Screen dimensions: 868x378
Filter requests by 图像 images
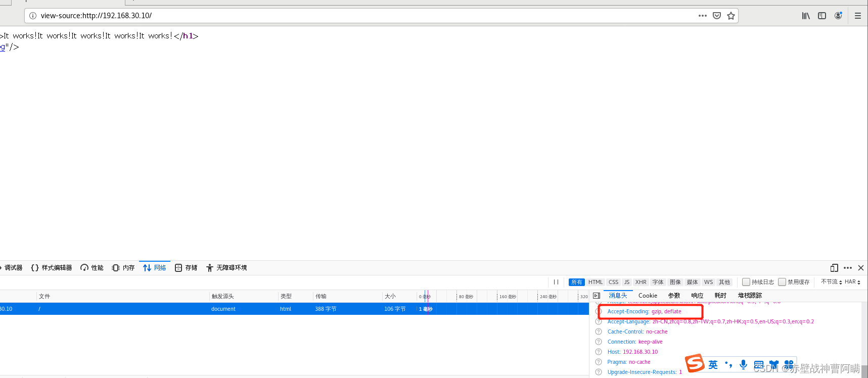pos(675,282)
